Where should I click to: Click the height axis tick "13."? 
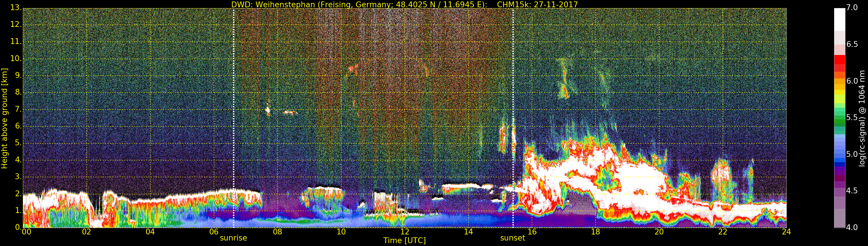(x=16, y=8)
